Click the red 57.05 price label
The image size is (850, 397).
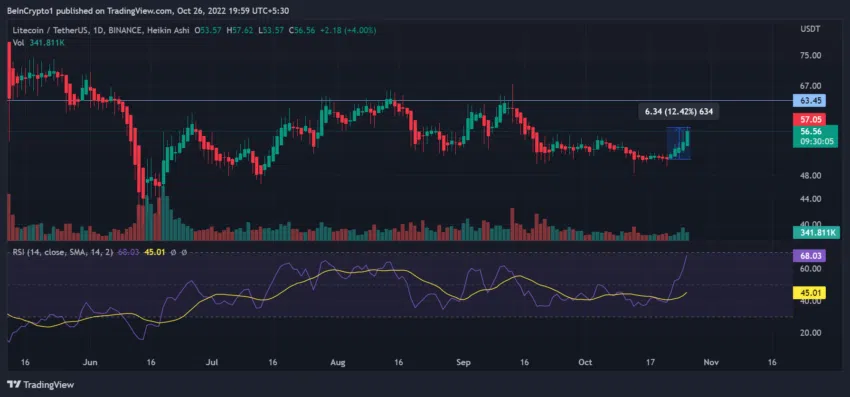(809, 119)
